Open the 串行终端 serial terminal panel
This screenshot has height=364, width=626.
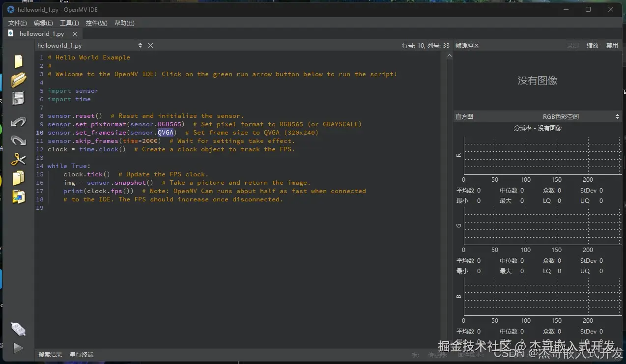pos(82,354)
